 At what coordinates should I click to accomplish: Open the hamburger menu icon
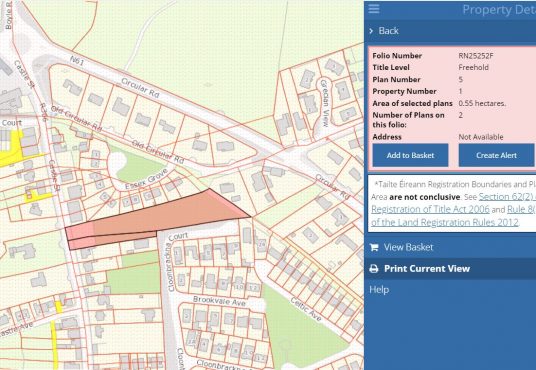point(374,9)
